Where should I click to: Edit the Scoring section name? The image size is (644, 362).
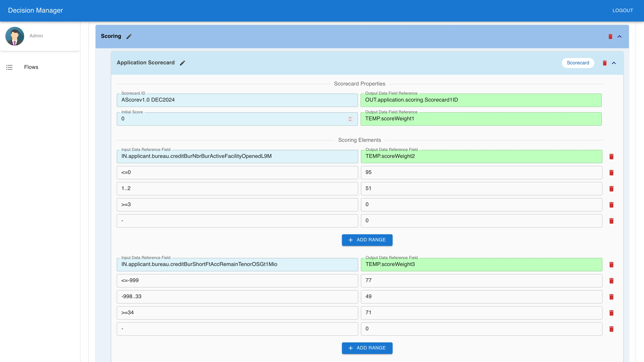[129, 36]
